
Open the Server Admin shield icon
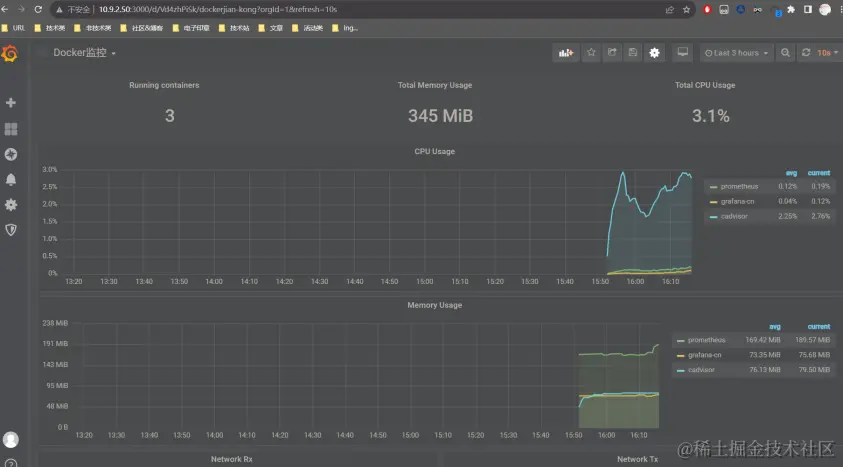pyautogui.click(x=11, y=230)
